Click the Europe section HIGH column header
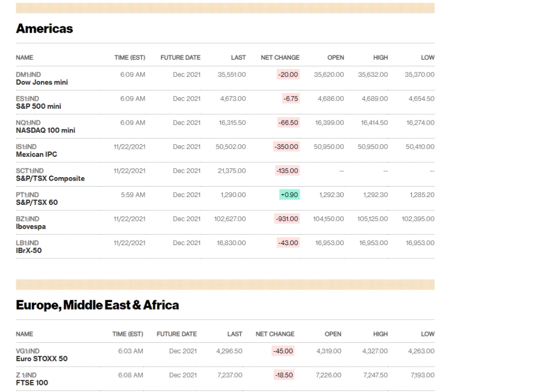 (x=380, y=334)
